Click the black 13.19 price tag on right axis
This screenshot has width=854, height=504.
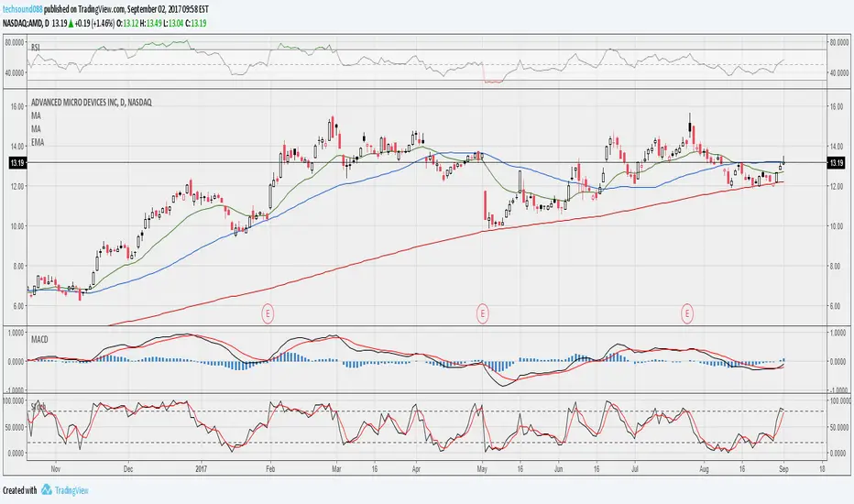tap(836, 163)
